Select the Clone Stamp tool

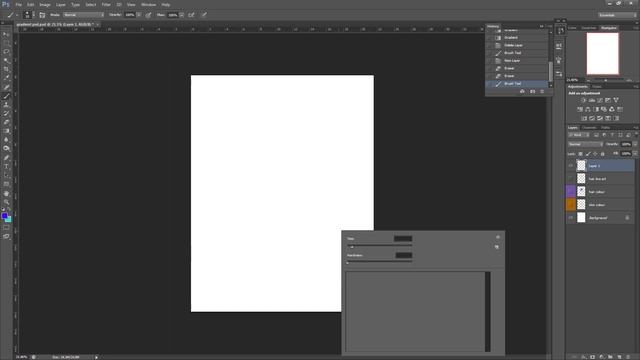(x=6, y=105)
